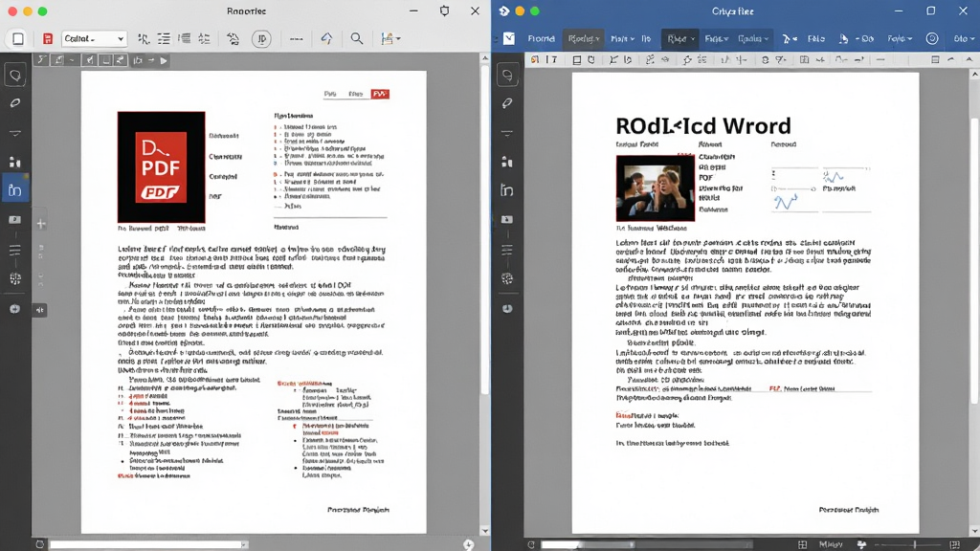Click the play triangle in the left secondary toolbar
Screen dimensions: 980x551
[164, 60]
